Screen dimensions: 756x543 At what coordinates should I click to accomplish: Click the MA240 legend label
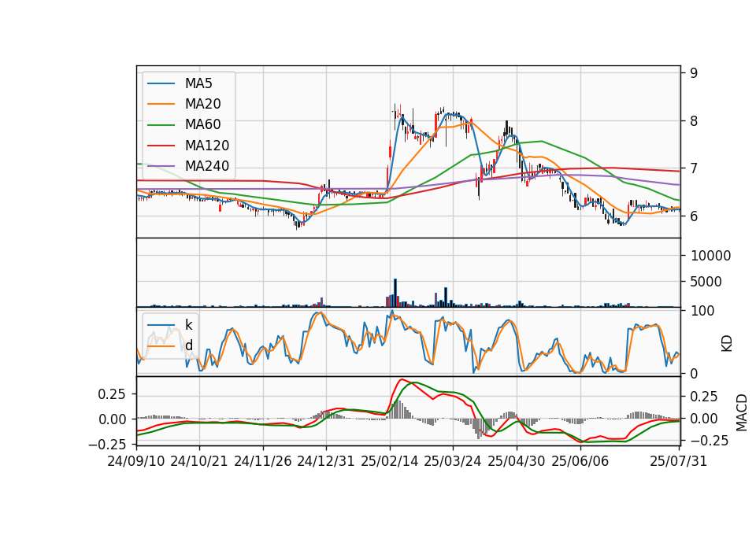click(x=207, y=166)
